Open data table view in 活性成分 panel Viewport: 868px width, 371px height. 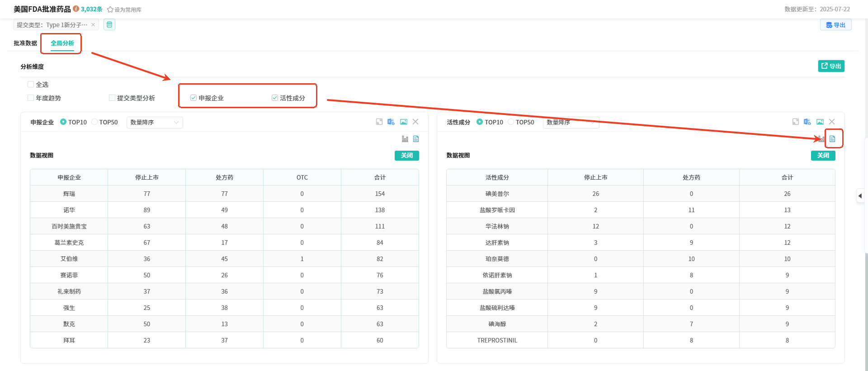click(832, 139)
